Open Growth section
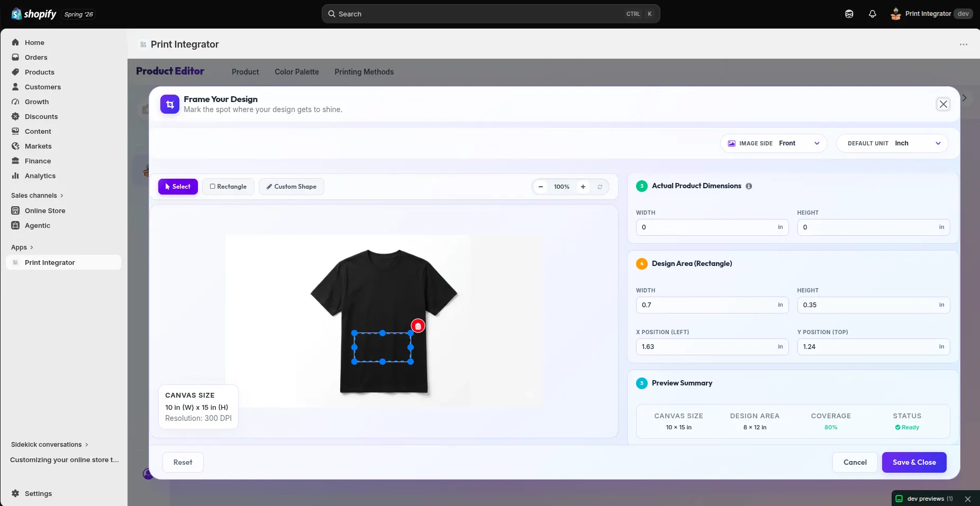The width and height of the screenshot is (980, 506). (x=37, y=102)
